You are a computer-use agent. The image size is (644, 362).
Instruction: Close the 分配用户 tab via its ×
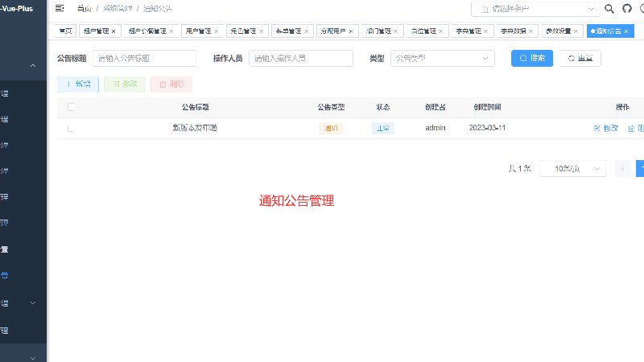(351, 31)
